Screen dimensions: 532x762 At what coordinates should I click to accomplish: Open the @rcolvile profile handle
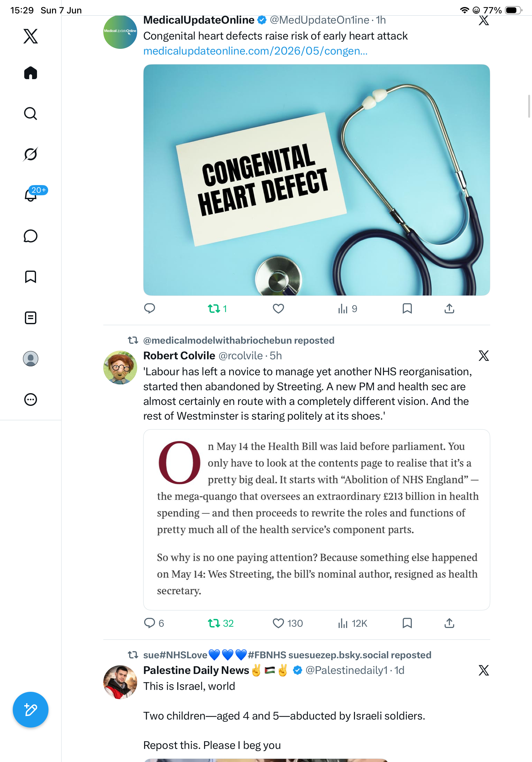pyautogui.click(x=241, y=356)
